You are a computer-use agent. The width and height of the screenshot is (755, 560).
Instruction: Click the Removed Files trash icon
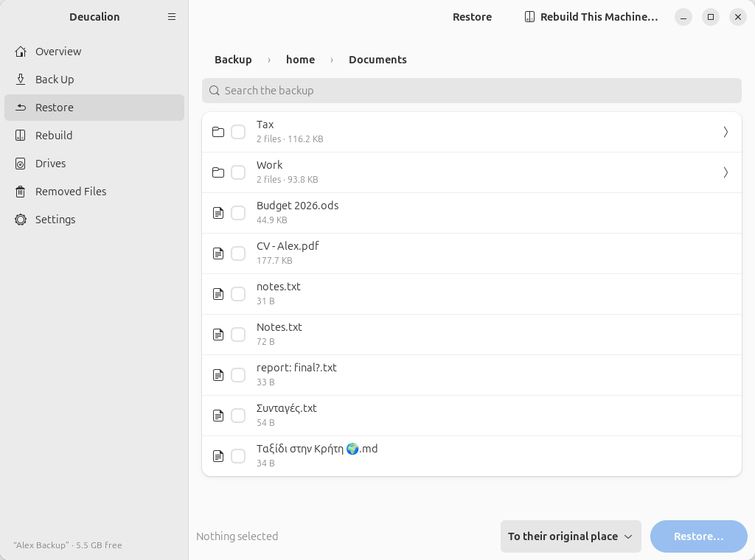[x=20, y=192]
